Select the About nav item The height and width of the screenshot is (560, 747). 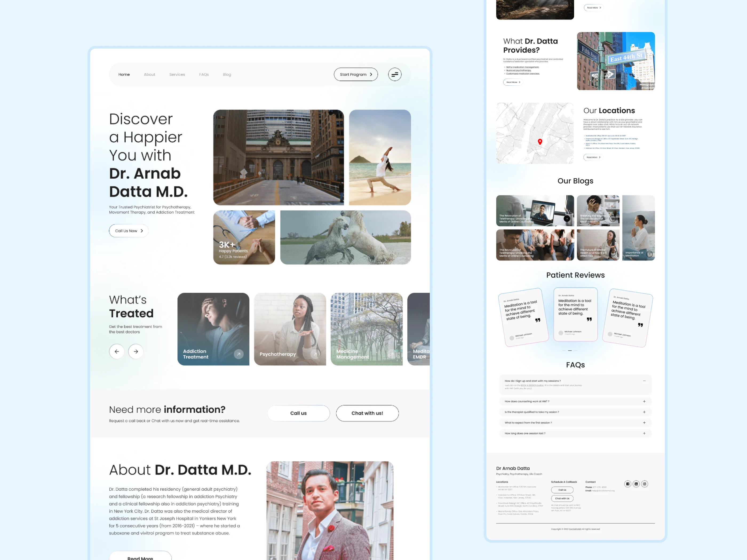149,75
